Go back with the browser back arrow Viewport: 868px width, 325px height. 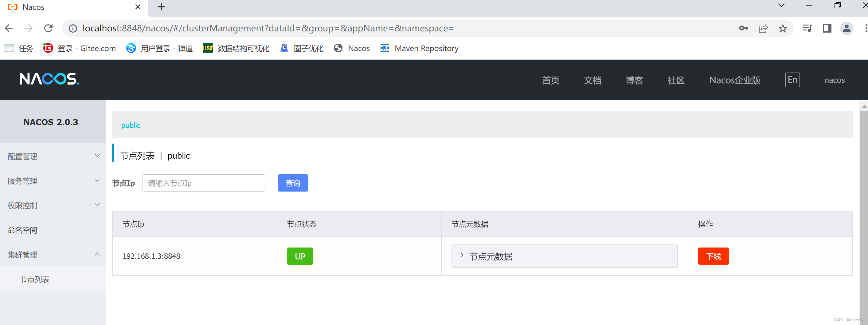pyautogui.click(x=9, y=28)
